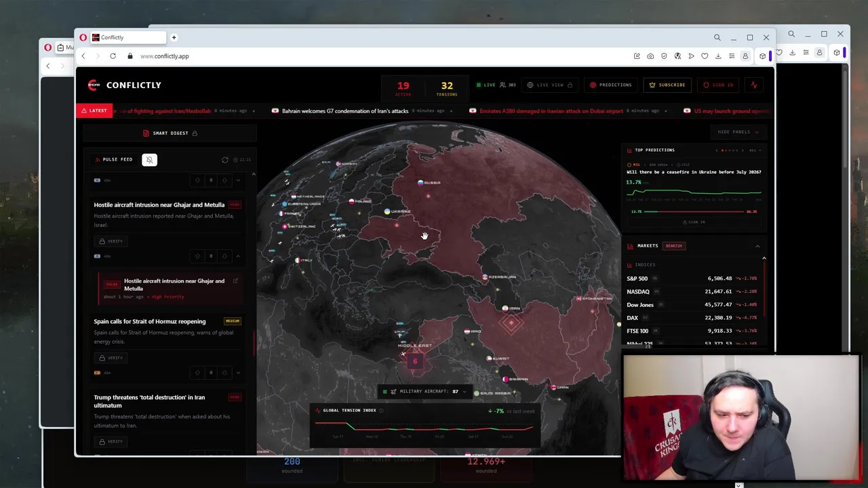Click the Live status indicator
Viewport: 868px width, 488px height.
[486, 85]
